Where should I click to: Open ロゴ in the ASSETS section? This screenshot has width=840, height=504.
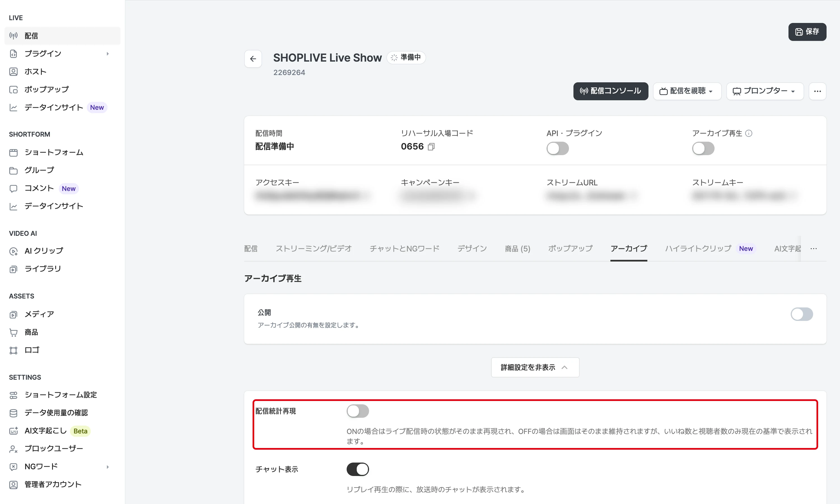pyautogui.click(x=62, y=350)
